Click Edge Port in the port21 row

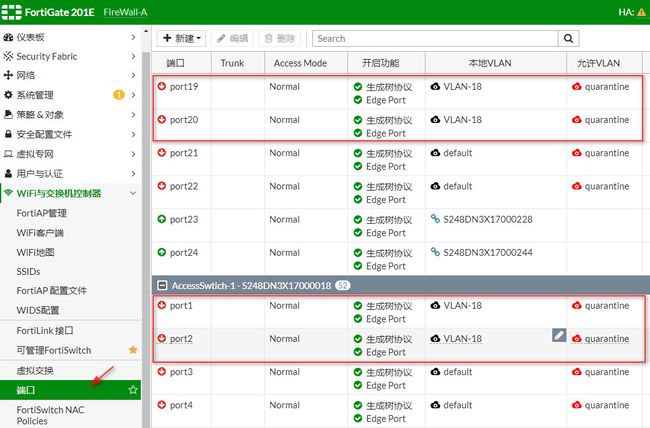386,166
